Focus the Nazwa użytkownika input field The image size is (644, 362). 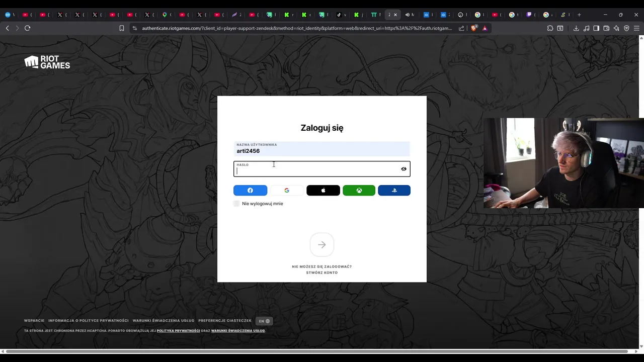[322, 148]
